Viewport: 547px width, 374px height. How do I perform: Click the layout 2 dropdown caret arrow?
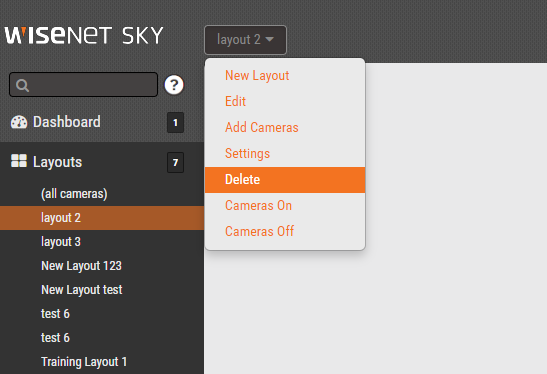269,39
